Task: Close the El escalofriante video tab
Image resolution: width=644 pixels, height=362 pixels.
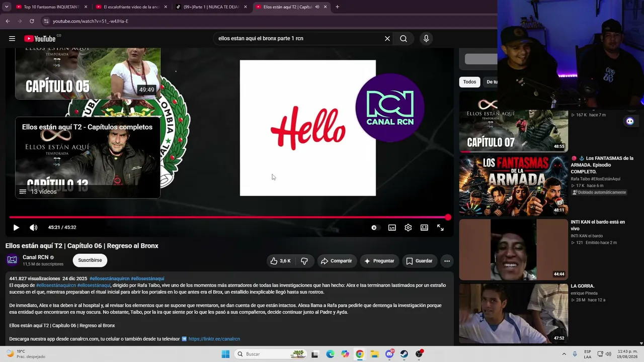Action: (166, 7)
